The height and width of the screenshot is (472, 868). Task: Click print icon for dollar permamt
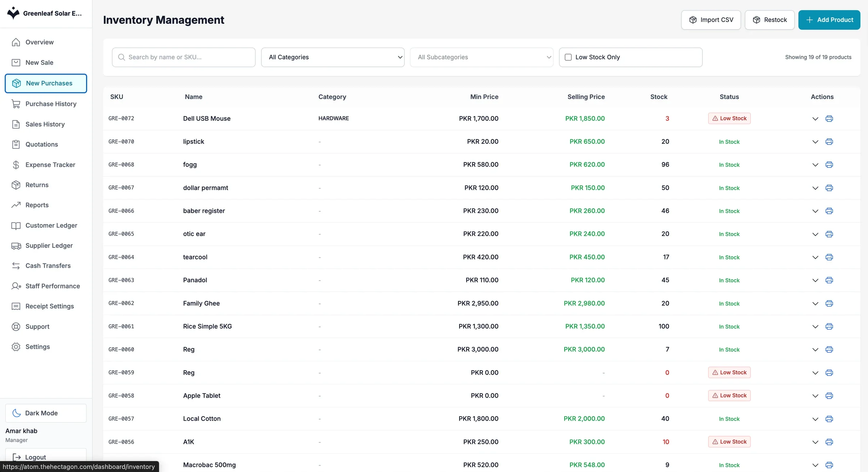coord(829,188)
